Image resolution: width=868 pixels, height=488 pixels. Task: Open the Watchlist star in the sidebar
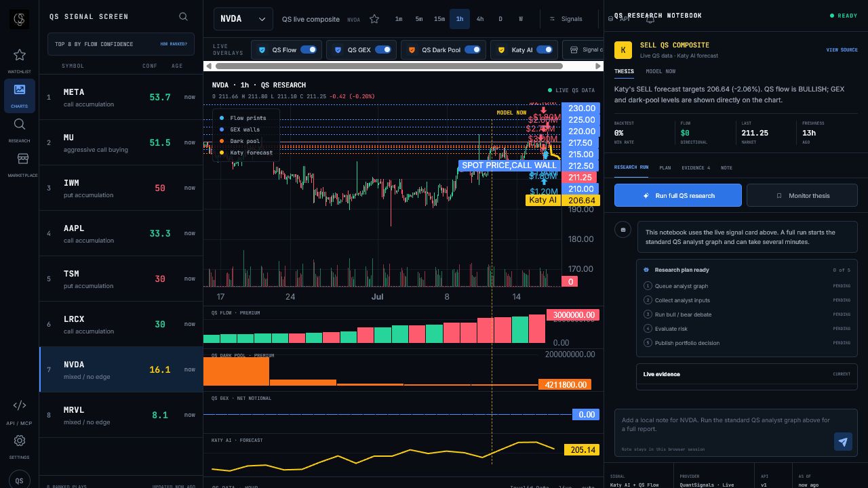click(19, 55)
